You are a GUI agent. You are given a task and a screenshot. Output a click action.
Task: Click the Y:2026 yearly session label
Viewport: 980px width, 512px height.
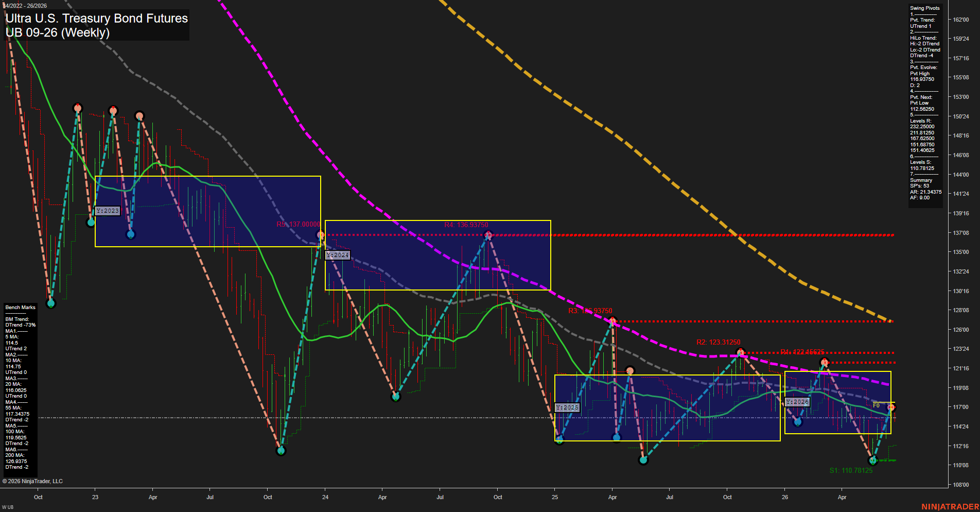(x=797, y=402)
